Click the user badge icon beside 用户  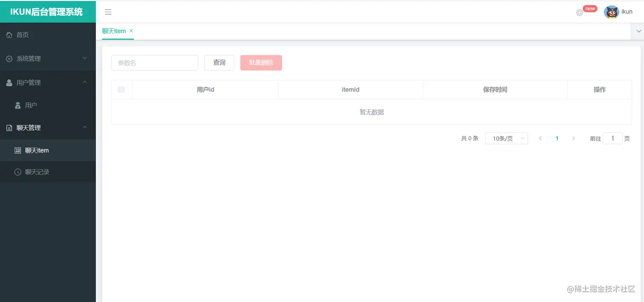[18, 105]
